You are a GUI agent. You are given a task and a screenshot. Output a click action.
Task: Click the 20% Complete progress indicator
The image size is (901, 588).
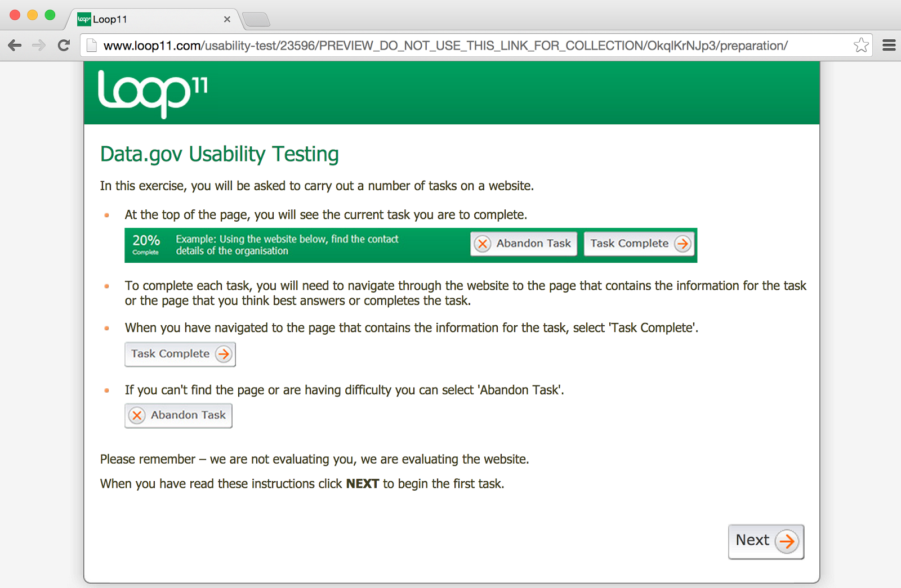tap(146, 245)
